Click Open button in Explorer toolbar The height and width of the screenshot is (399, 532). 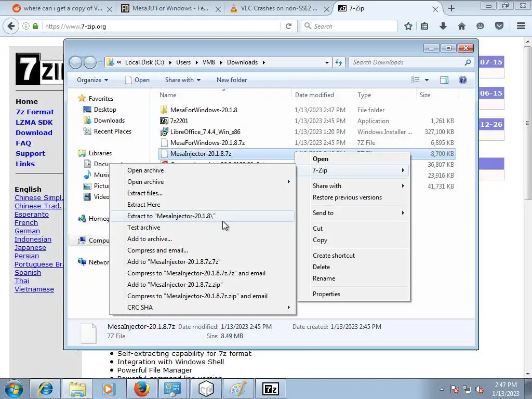point(137,80)
